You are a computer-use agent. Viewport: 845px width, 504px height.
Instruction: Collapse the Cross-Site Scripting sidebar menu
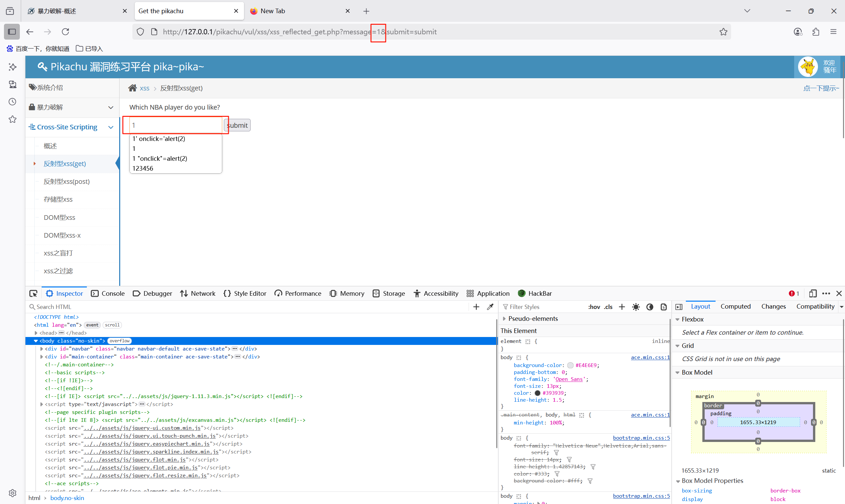pyautogui.click(x=72, y=127)
